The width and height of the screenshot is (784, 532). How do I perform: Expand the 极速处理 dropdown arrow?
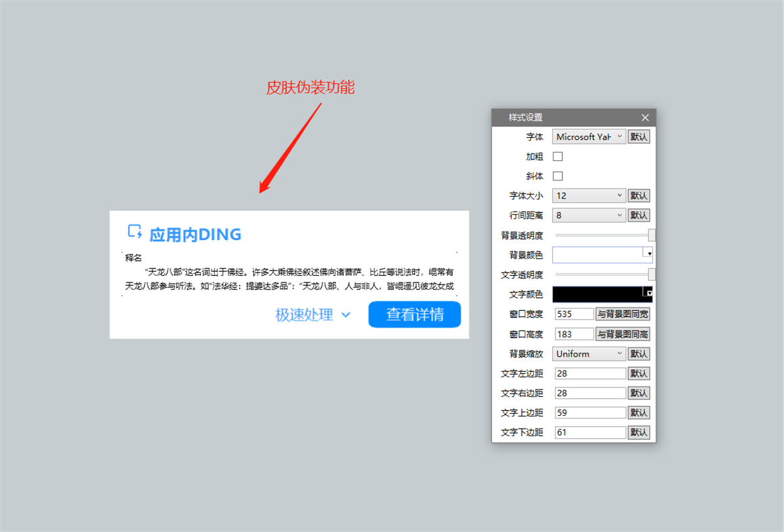click(x=346, y=315)
